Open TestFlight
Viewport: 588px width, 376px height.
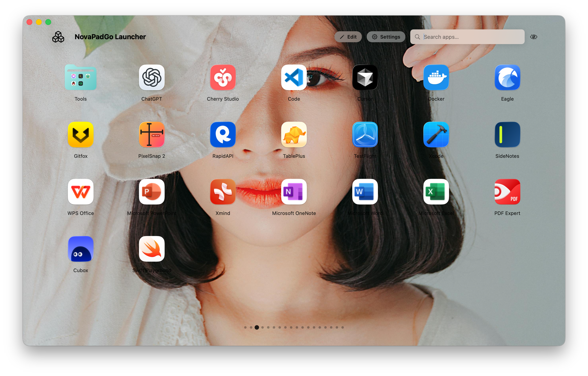pyautogui.click(x=365, y=135)
